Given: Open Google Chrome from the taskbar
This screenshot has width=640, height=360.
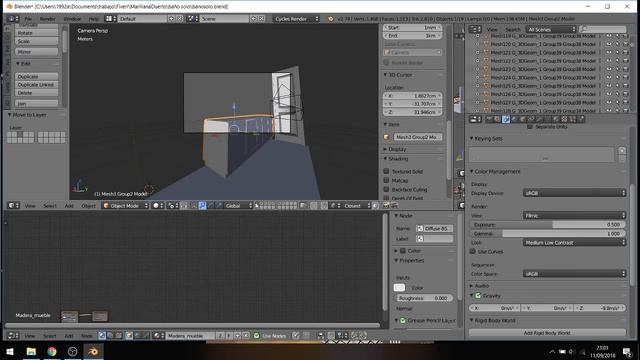Looking at the screenshot, I should click(52, 351).
